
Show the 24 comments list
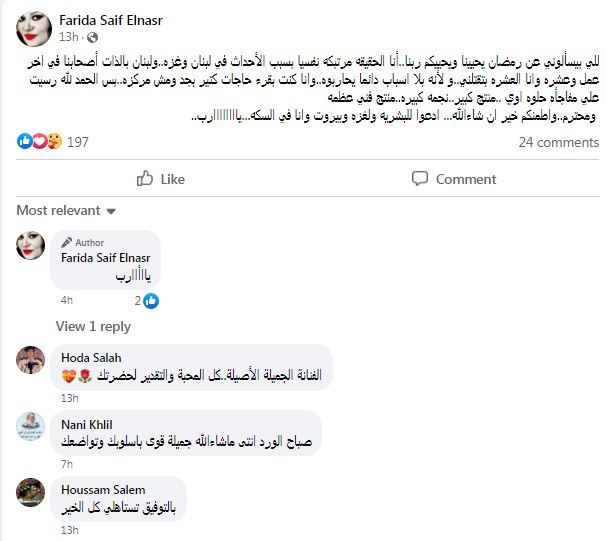[x=558, y=142]
